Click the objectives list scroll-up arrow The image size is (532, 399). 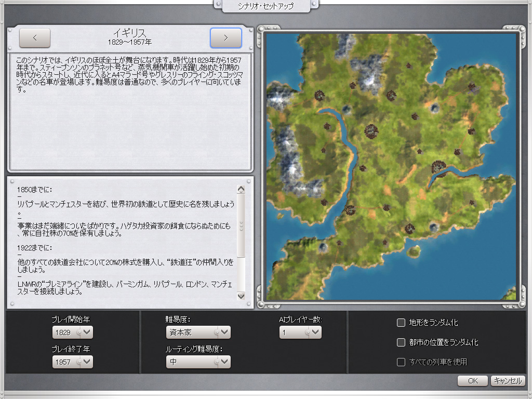coord(241,189)
